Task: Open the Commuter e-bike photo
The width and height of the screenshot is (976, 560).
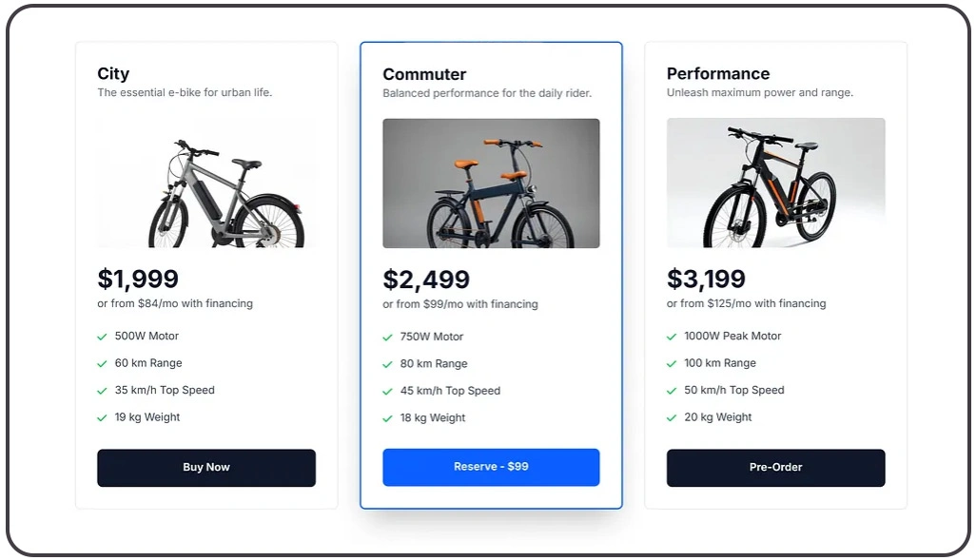Action: [x=491, y=183]
